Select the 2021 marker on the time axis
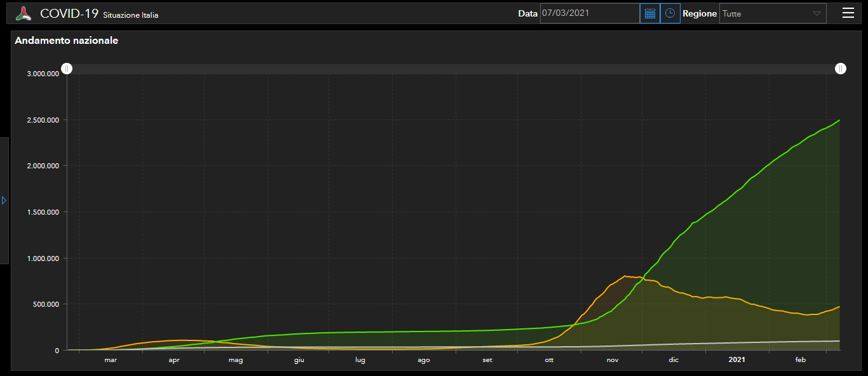 pyautogui.click(x=736, y=360)
